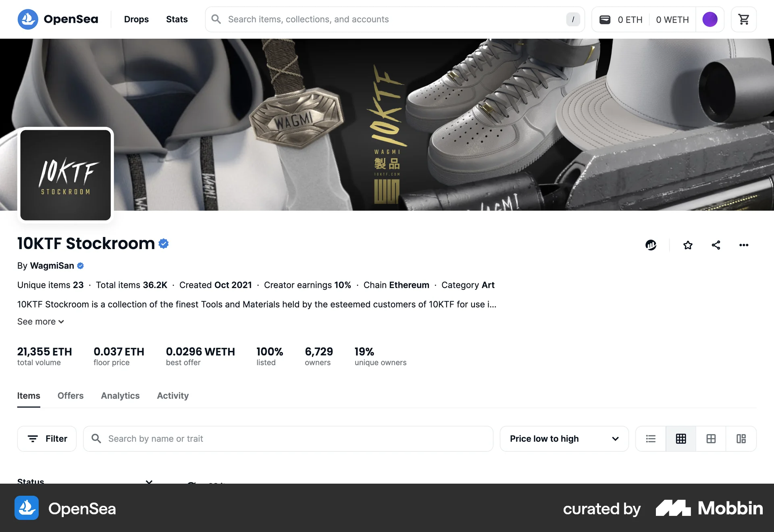Open the wallet balance icon
The image size is (774, 532).
pos(605,19)
